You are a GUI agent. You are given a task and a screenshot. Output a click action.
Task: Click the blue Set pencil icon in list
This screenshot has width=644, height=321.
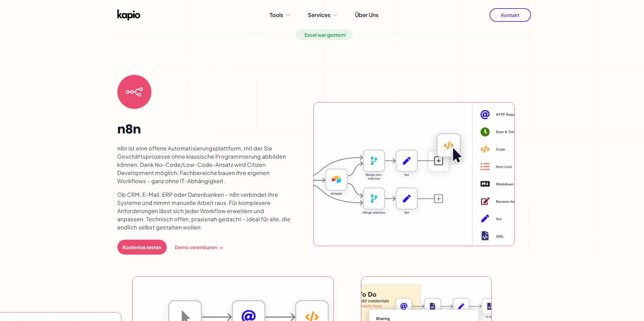pyautogui.click(x=485, y=219)
